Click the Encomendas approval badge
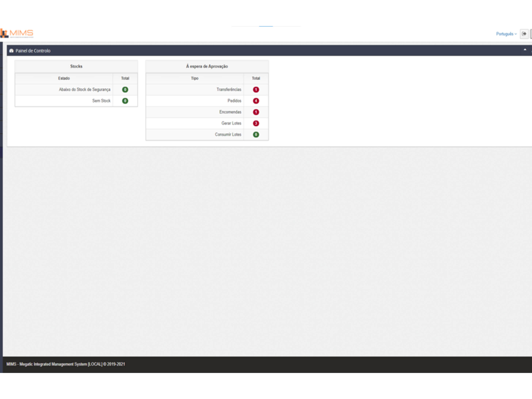 pos(256,112)
